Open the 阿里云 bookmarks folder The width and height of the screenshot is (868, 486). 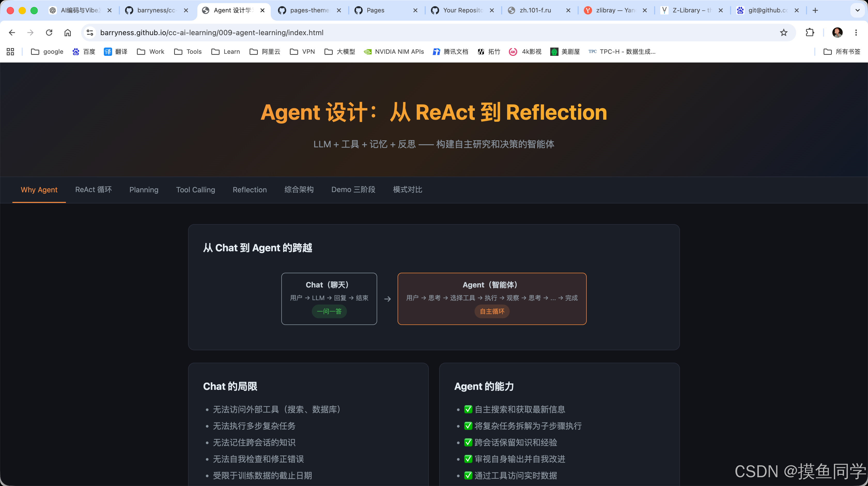pos(265,52)
